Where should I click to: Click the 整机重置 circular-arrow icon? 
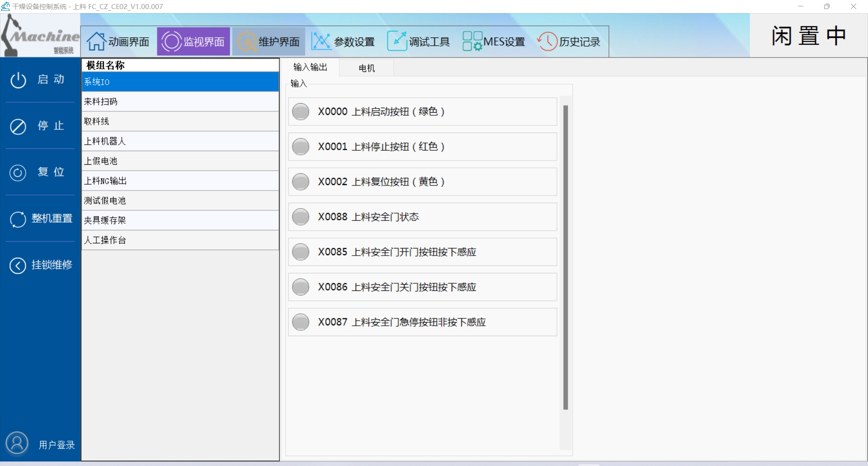[18, 219]
